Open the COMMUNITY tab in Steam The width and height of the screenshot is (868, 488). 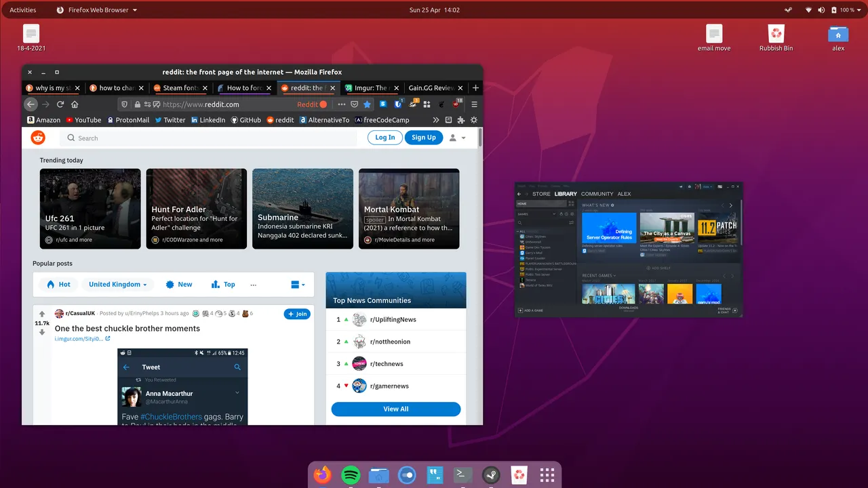(597, 194)
